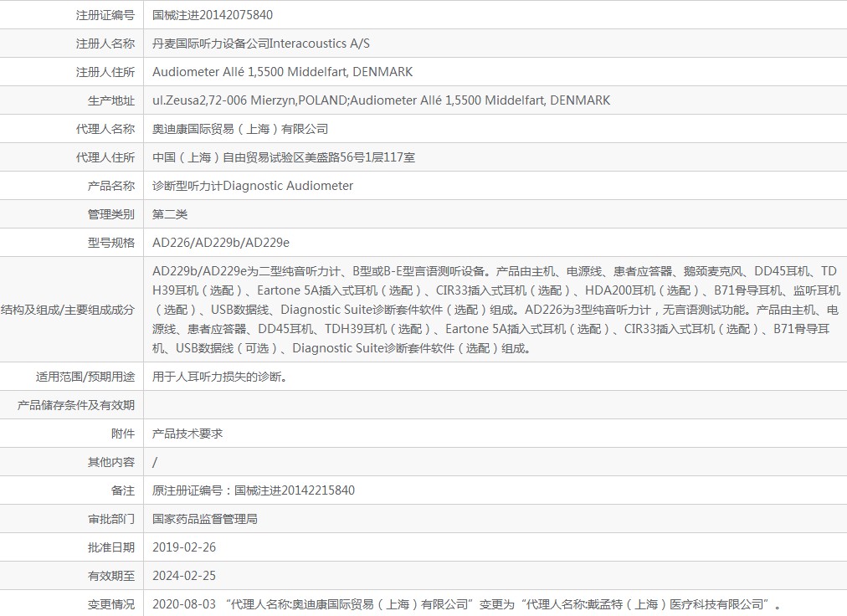Click agent name 奥迪康国际贸易（上海）有限公司 in 代理人名称 row
The image size is (847, 616).
coord(240,129)
